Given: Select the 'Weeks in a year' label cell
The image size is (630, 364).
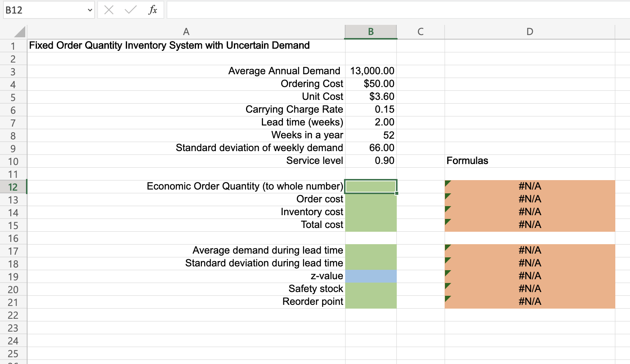Looking at the screenshot, I should pyautogui.click(x=186, y=135).
